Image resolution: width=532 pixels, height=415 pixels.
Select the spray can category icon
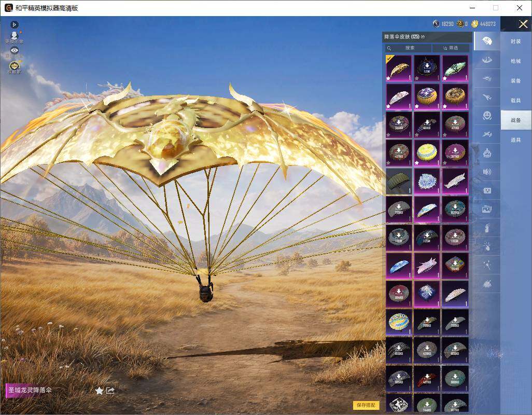click(x=487, y=228)
